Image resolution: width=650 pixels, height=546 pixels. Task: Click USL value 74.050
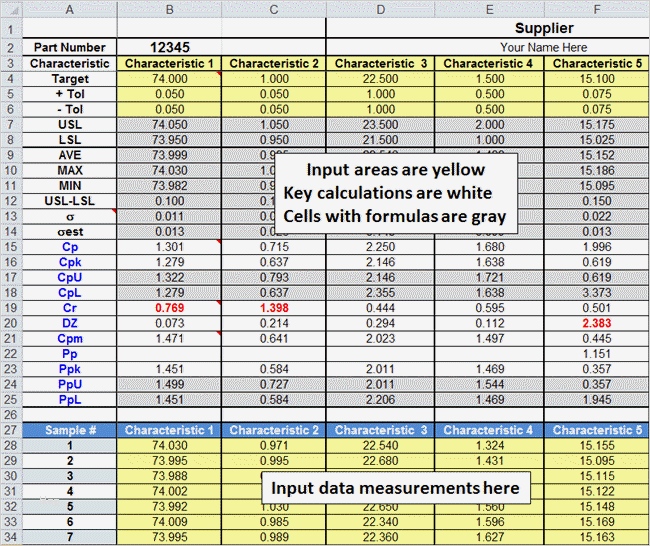pyautogui.click(x=170, y=125)
